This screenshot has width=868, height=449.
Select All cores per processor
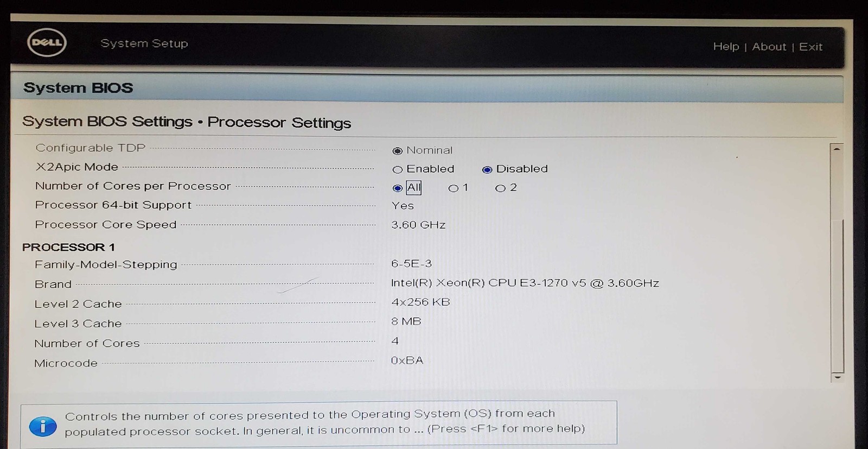[398, 188]
